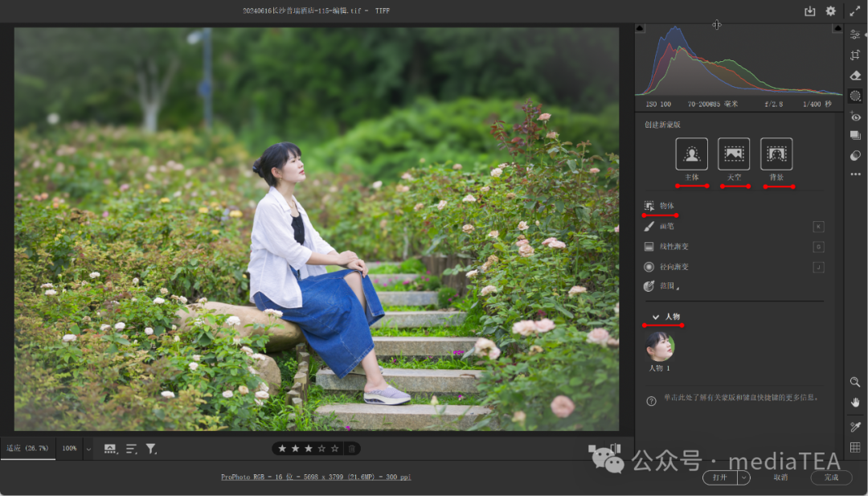Click mask and shortcut help info link
The image size is (868, 496).
point(741,397)
